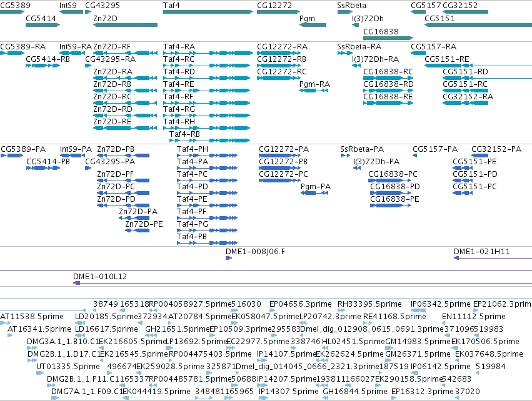Click the RH33395.5prime EST label

coord(369,304)
